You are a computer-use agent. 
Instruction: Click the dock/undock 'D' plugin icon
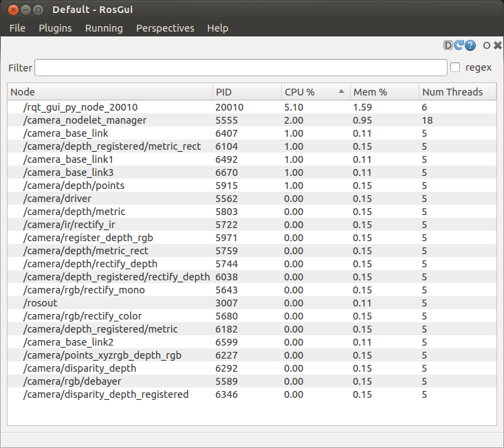click(x=448, y=45)
